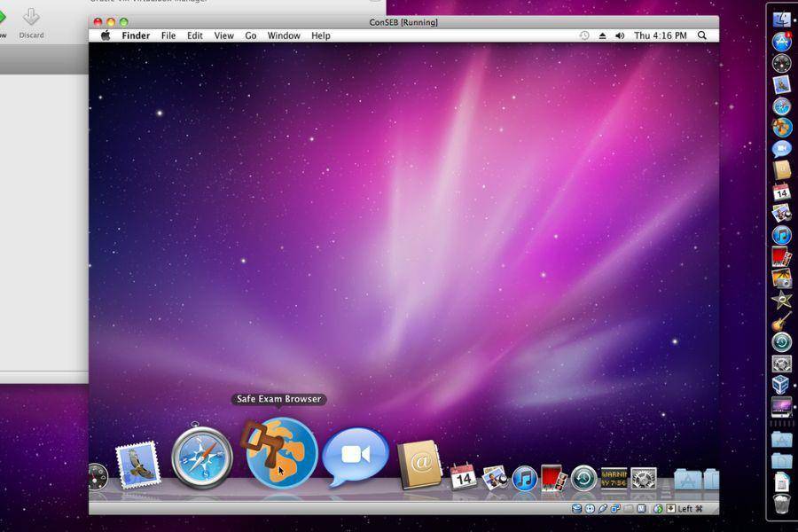
Task: Open Spotlight search in guest menu bar
Action: pyautogui.click(x=702, y=35)
